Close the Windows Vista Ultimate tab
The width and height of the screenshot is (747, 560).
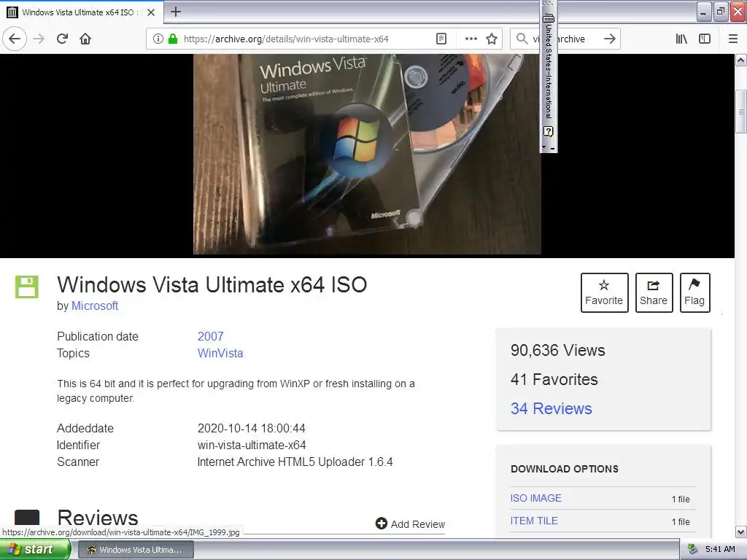[151, 12]
